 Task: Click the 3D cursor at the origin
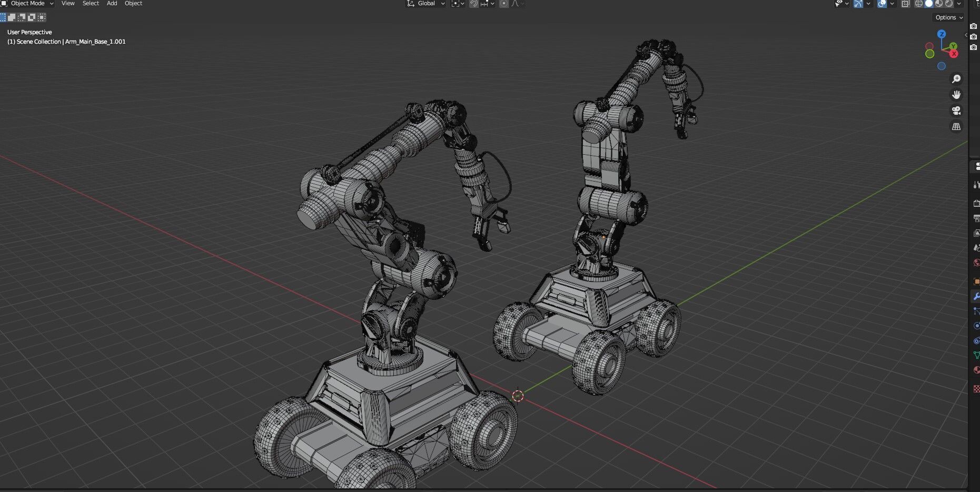click(518, 396)
